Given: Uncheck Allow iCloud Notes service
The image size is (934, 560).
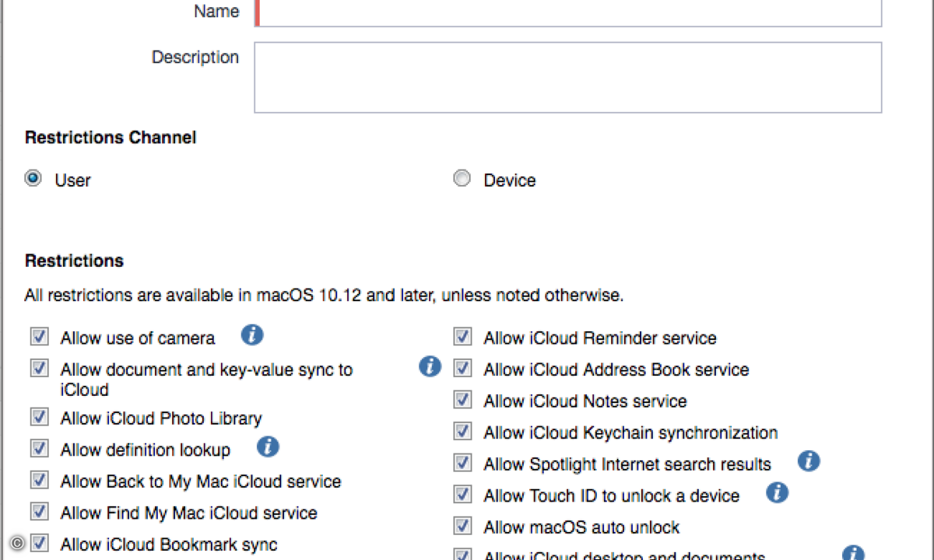Looking at the screenshot, I should pos(462,401).
